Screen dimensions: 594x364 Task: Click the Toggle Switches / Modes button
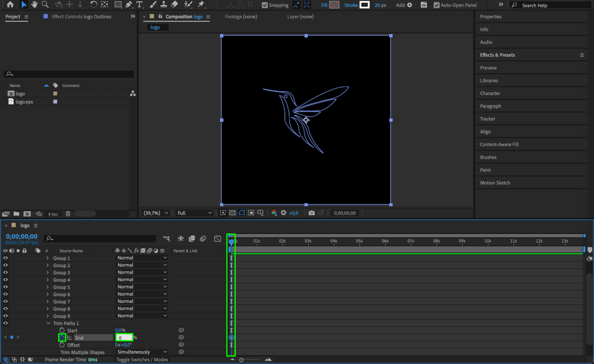[142, 360]
